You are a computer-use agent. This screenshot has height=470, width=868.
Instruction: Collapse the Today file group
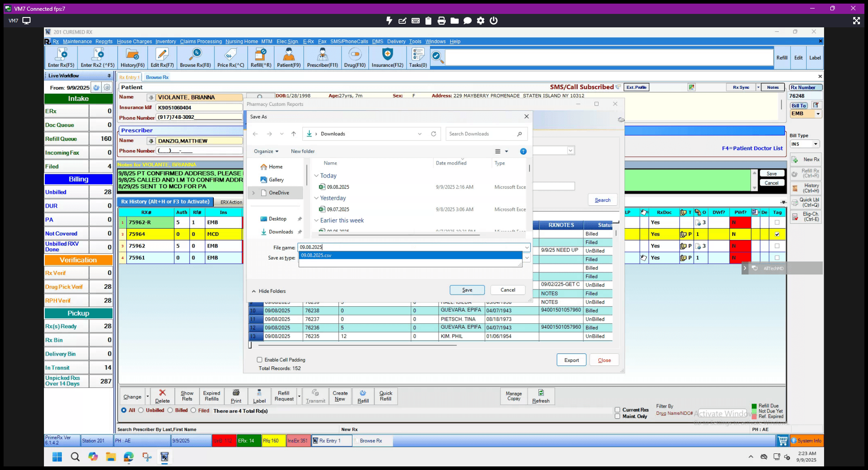click(316, 176)
